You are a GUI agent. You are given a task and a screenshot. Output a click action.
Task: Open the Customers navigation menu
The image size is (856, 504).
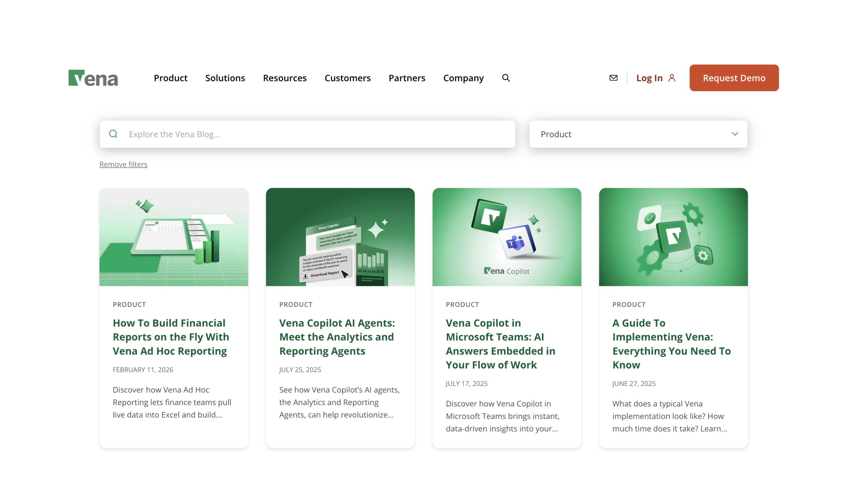coord(347,78)
